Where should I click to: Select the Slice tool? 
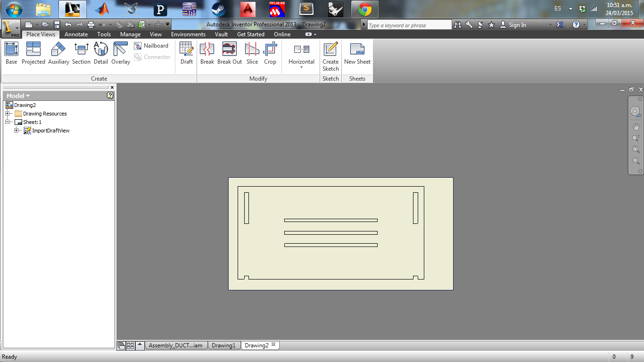[252, 53]
